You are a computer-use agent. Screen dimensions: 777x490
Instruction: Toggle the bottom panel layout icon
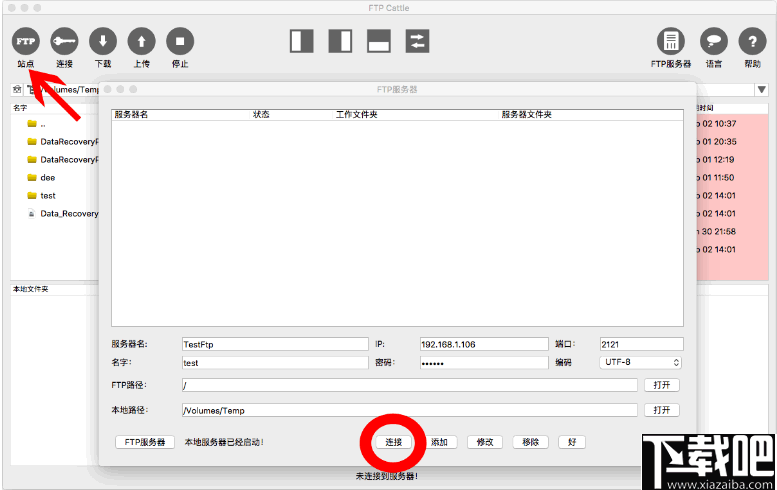point(379,41)
